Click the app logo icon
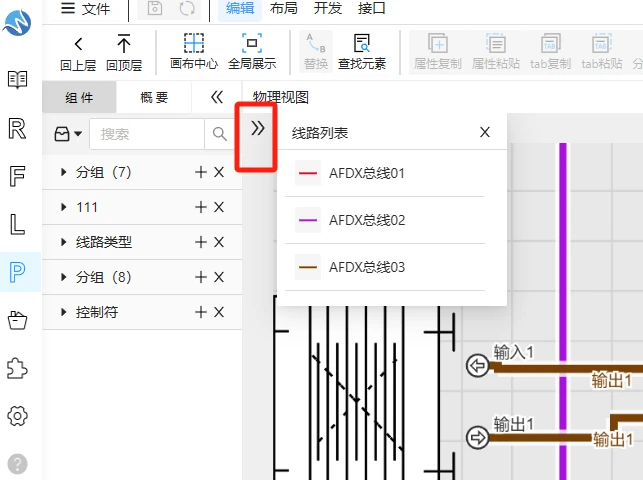643x480 pixels. click(x=17, y=23)
